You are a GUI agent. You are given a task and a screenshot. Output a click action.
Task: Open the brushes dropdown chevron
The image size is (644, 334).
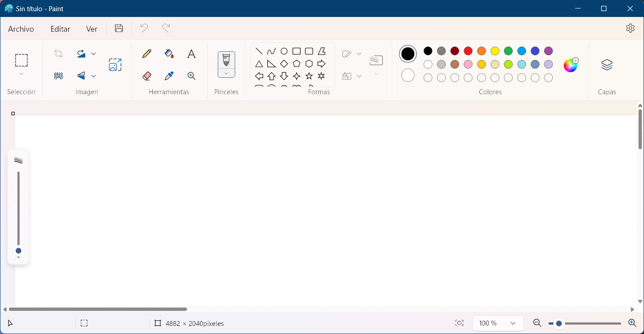point(226,73)
